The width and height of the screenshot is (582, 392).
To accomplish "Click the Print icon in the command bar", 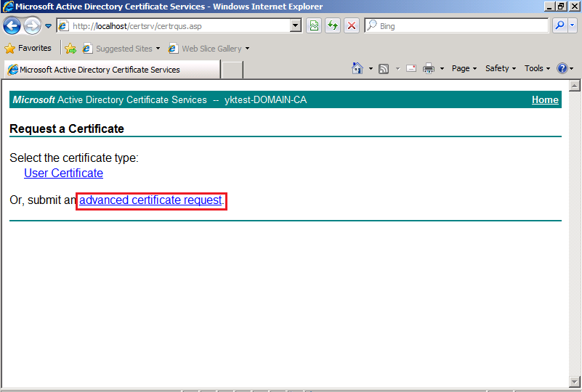I will tap(429, 68).
